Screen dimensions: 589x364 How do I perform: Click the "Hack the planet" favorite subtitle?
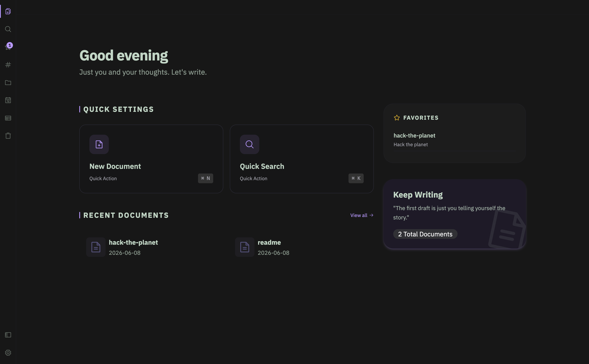[411, 145]
